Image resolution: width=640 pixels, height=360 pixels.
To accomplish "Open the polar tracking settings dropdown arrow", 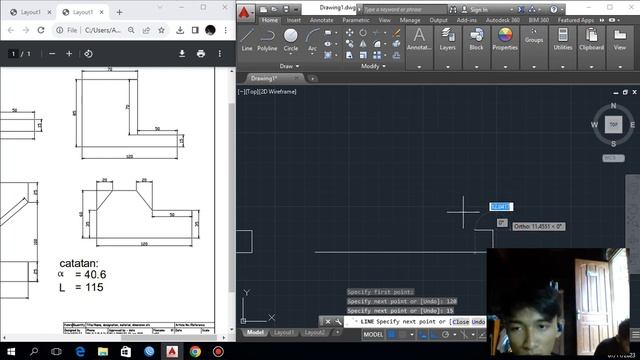I will tap(454, 335).
